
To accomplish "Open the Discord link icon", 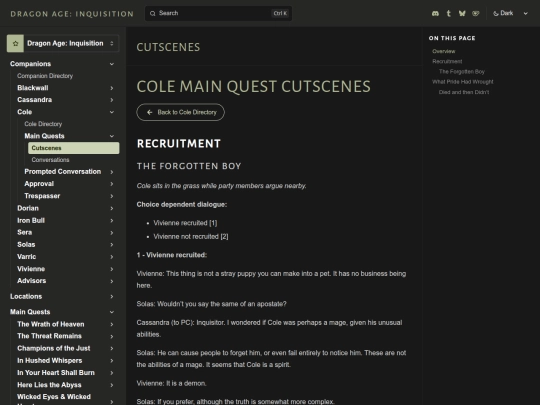I will click(435, 13).
